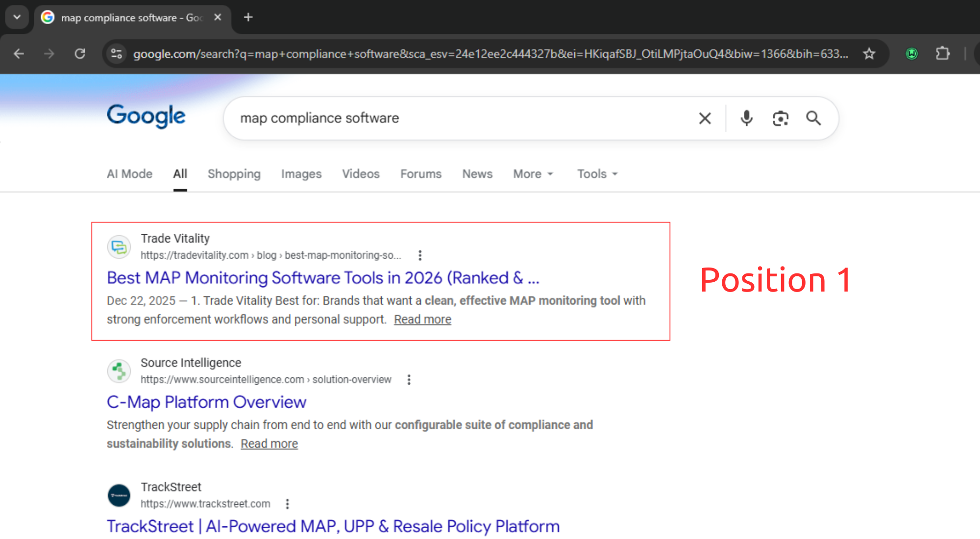Reload the current page
This screenshot has height=539, width=980.
coord(80,54)
